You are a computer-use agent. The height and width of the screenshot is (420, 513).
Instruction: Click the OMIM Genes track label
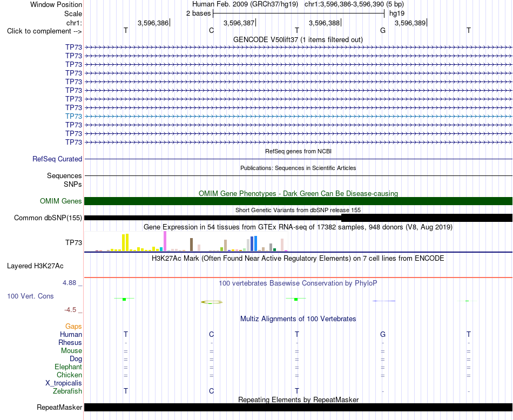pyautogui.click(x=61, y=201)
